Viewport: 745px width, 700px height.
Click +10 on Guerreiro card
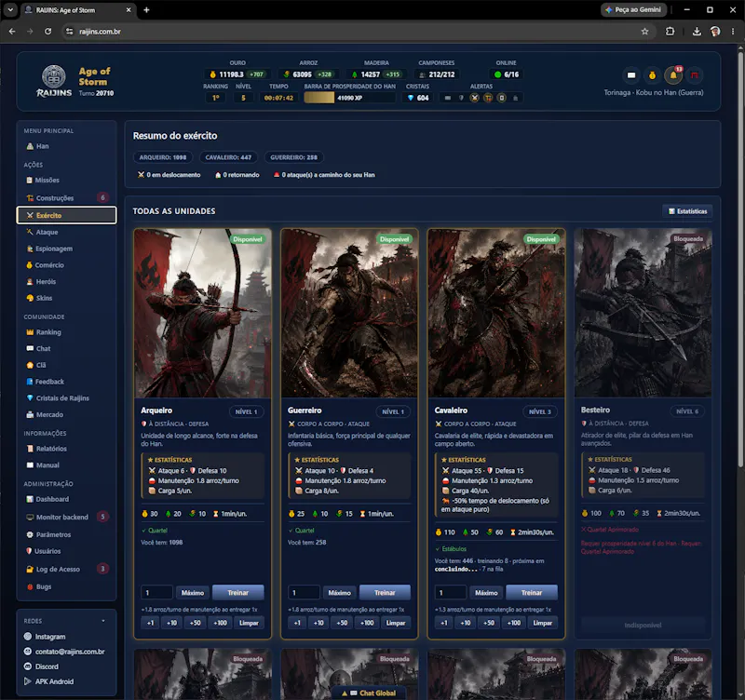pos(318,623)
